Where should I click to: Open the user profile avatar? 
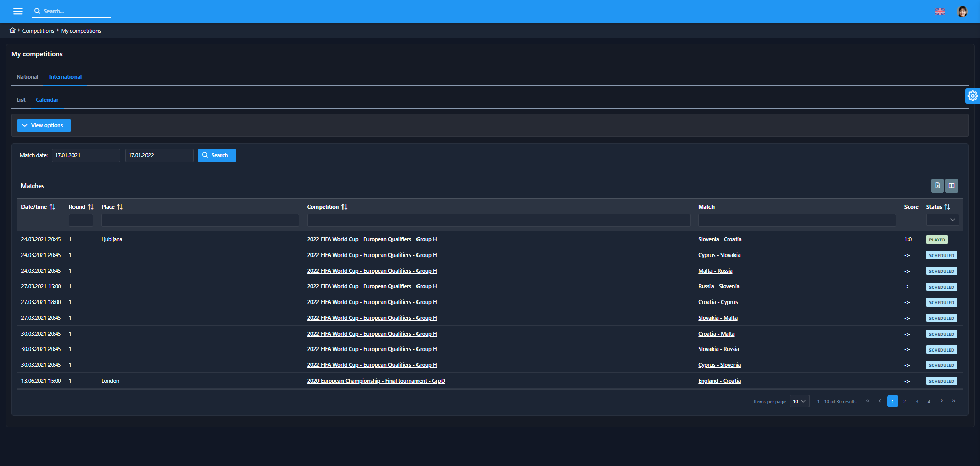click(x=962, y=11)
